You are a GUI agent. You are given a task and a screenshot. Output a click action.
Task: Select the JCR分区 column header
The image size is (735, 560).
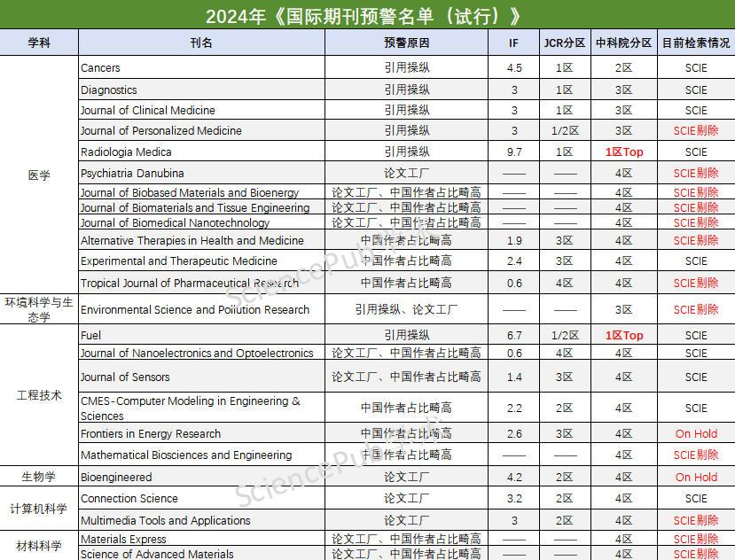pos(565,43)
